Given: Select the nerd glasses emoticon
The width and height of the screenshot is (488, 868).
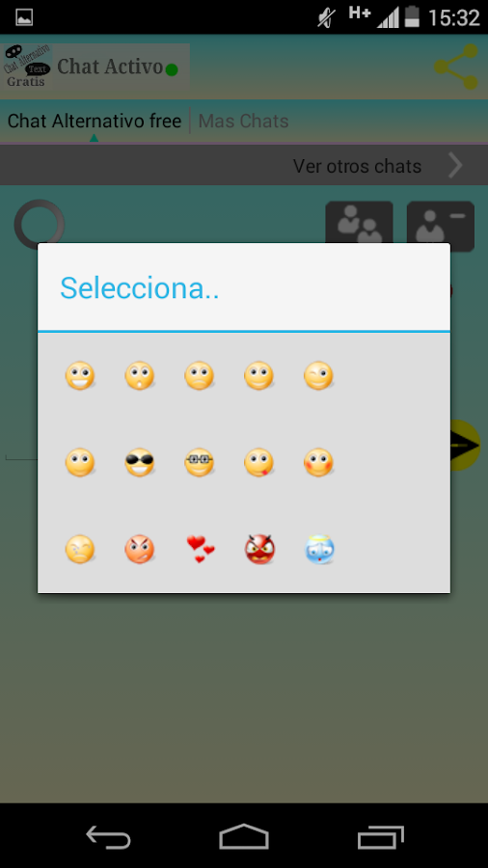Looking at the screenshot, I should [x=200, y=463].
